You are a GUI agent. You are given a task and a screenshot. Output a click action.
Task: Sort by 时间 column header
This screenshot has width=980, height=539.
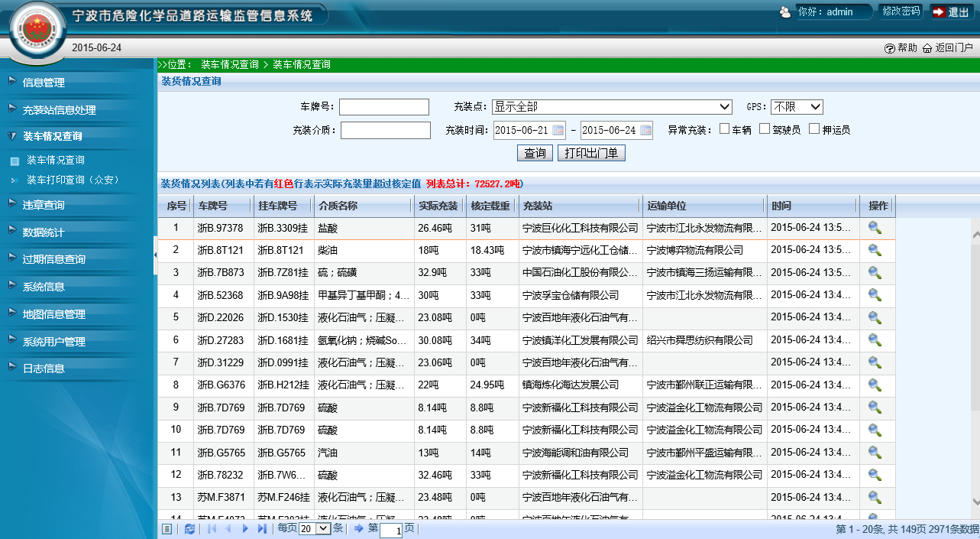pos(813,206)
